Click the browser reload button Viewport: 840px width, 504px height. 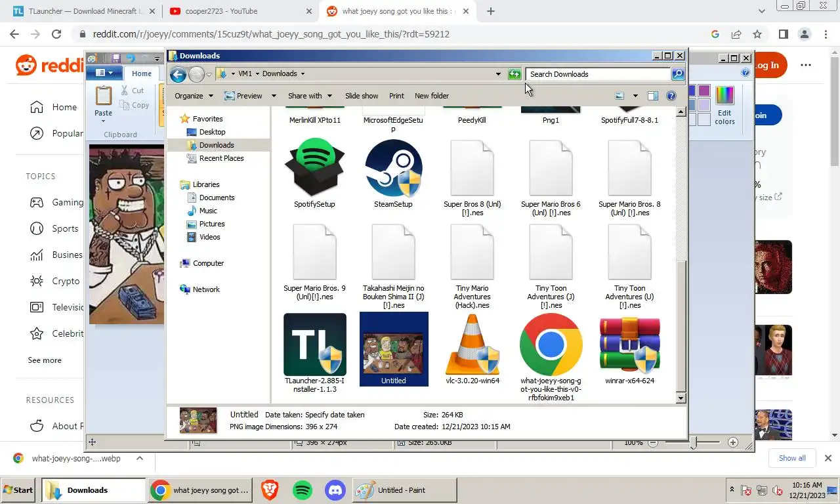56,34
